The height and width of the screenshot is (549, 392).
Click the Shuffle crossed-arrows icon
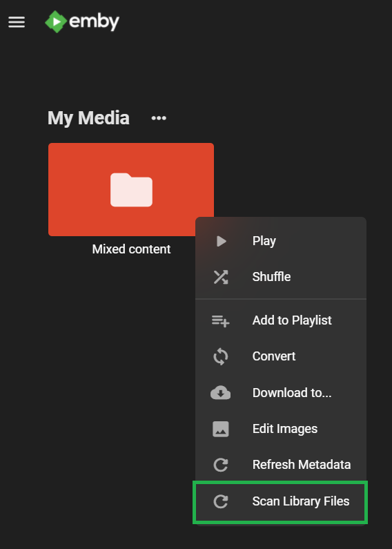221,277
